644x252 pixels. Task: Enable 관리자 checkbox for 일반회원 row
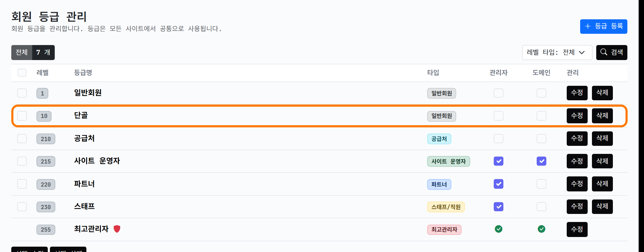click(x=499, y=93)
